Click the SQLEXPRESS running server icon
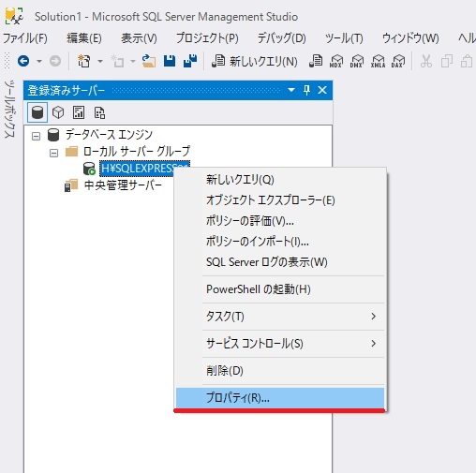 click(89, 169)
